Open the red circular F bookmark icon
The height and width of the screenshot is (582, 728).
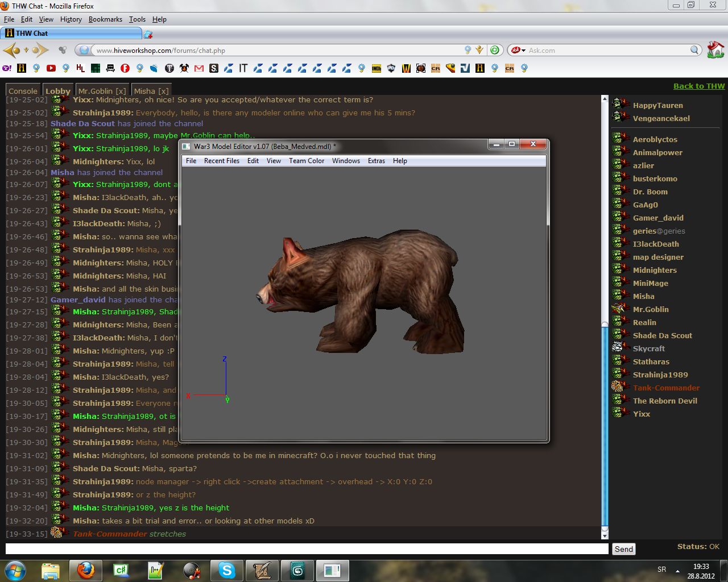pyautogui.click(x=125, y=68)
